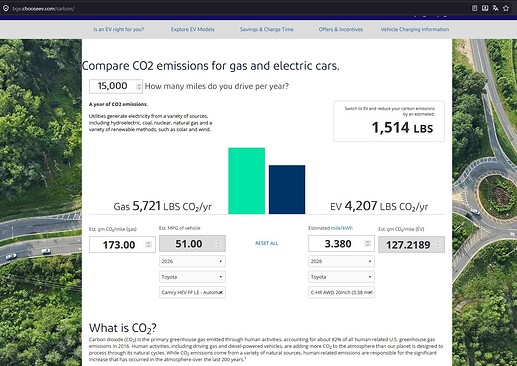
Task: Click the miles per year input field
Action: 116,86
